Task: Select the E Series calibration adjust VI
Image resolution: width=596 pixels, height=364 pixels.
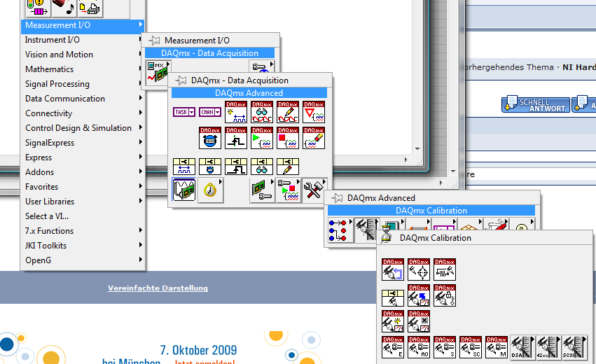Action: pyautogui.click(x=393, y=347)
